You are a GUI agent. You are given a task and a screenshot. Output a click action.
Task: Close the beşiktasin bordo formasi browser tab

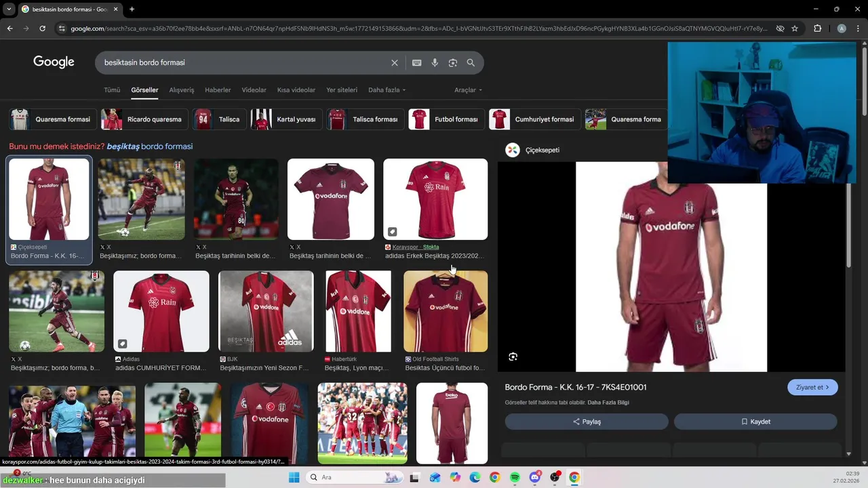[x=116, y=9]
